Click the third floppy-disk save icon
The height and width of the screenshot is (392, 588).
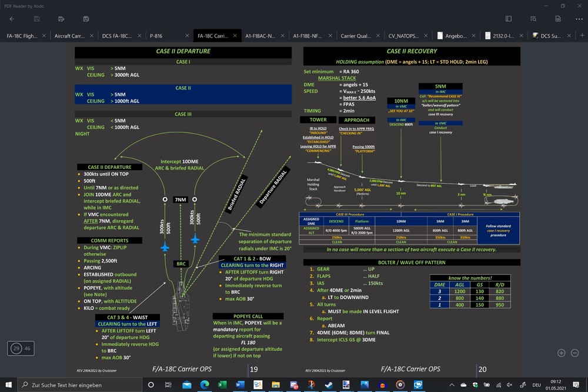coord(86,19)
